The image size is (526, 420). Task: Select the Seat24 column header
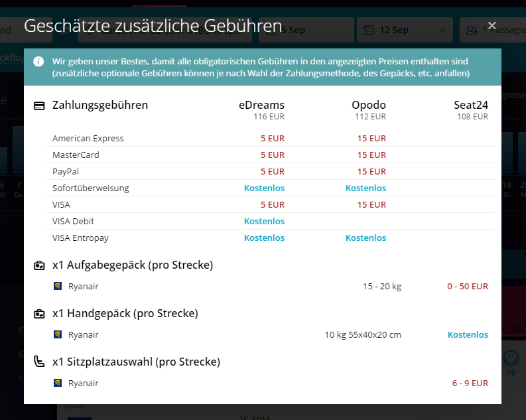click(471, 105)
